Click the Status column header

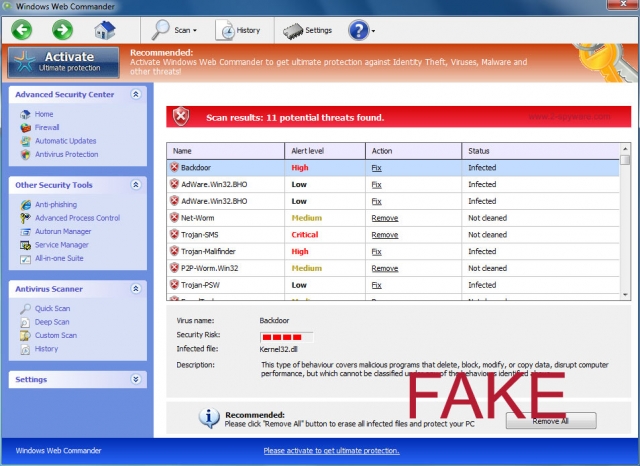point(540,151)
